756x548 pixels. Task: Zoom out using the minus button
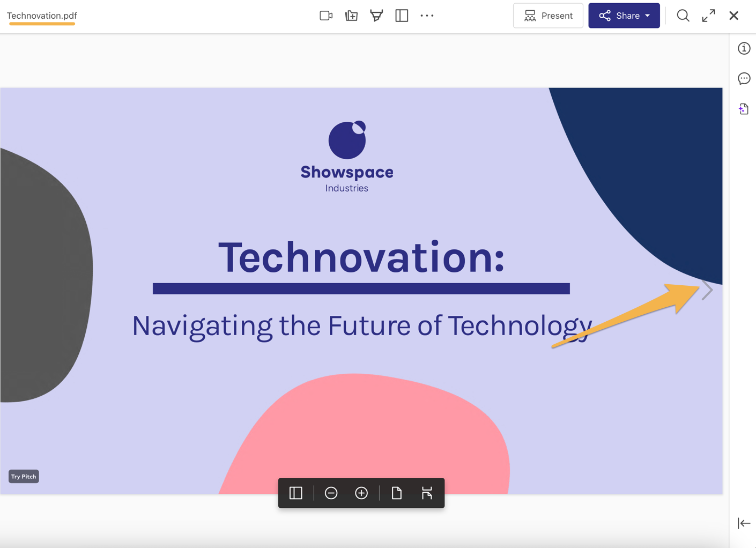(331, 493)
